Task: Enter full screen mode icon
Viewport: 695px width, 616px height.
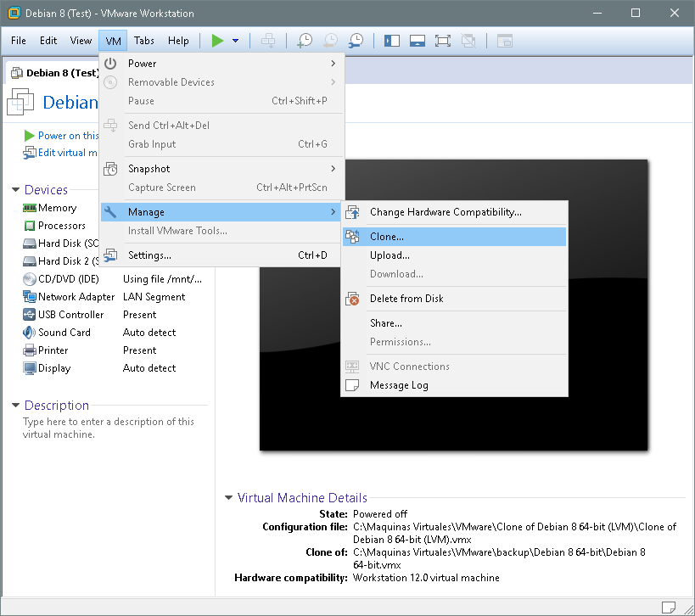Action: pos(443,41)
